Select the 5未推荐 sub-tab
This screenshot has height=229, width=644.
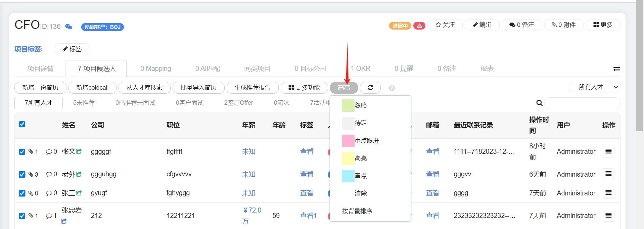pyautogui.click(x=84, y=103)
